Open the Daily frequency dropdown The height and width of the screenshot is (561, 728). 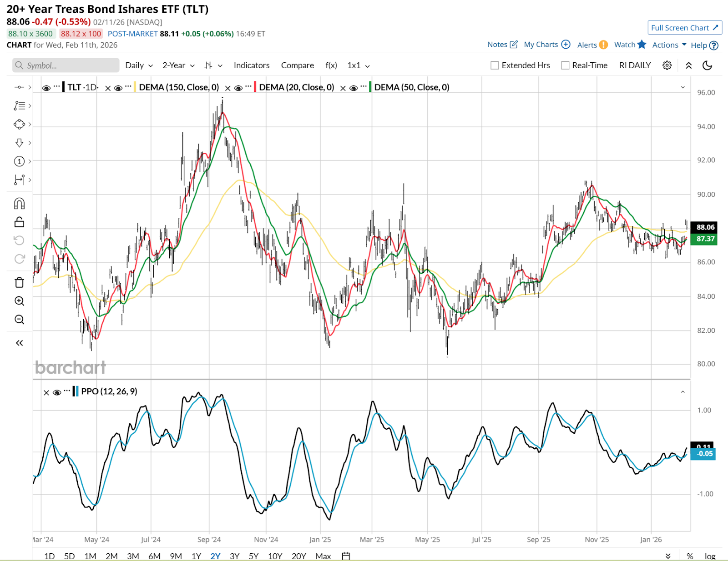pos(139,65)
